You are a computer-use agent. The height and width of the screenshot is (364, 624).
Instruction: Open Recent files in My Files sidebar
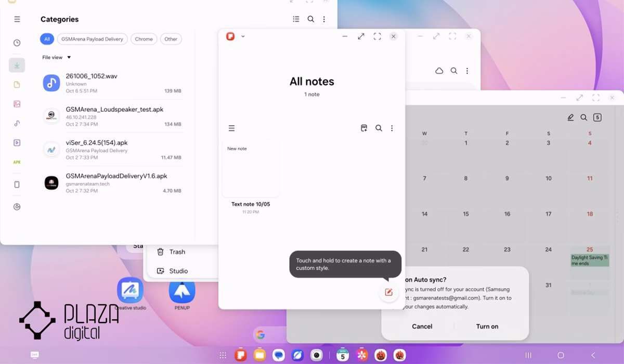pyautogui.click(x=17, y=43)
